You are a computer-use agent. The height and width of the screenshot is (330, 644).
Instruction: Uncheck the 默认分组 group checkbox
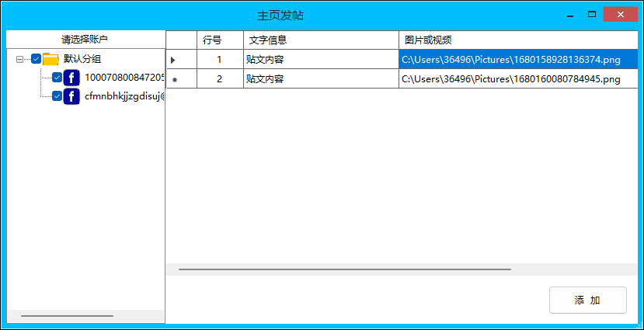[36, 59]
